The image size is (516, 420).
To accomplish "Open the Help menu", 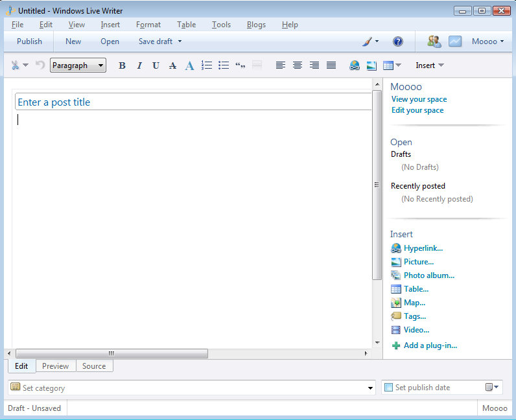I will pyautogui.click(x=290, y=25).
